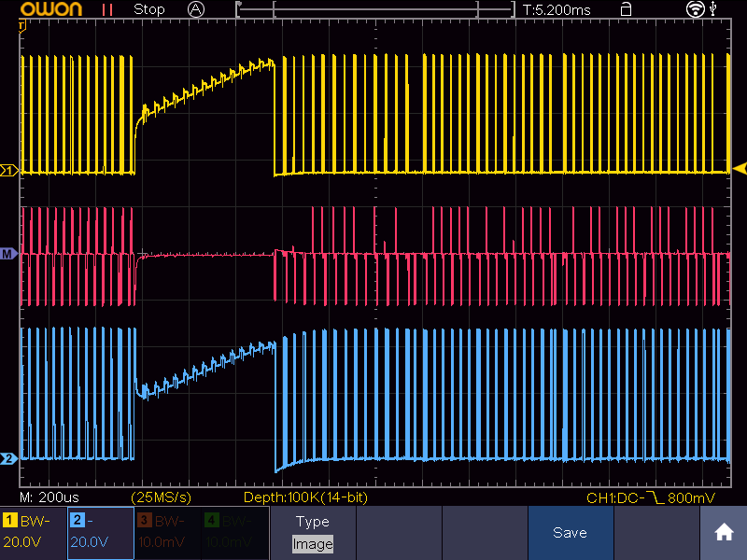Click the USB connection icon
The height and width of the screenshot is (560, 747).
[x=713, y=8]
